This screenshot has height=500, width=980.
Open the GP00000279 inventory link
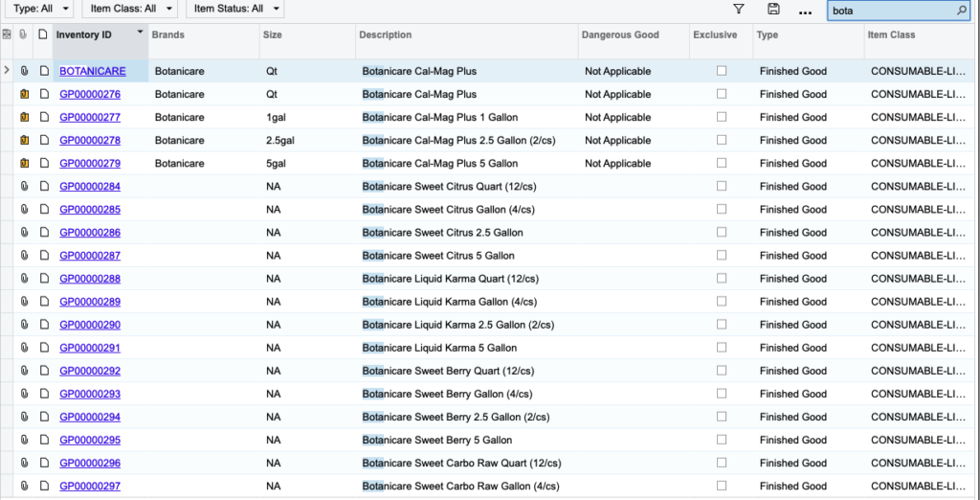tap(90, 164)
